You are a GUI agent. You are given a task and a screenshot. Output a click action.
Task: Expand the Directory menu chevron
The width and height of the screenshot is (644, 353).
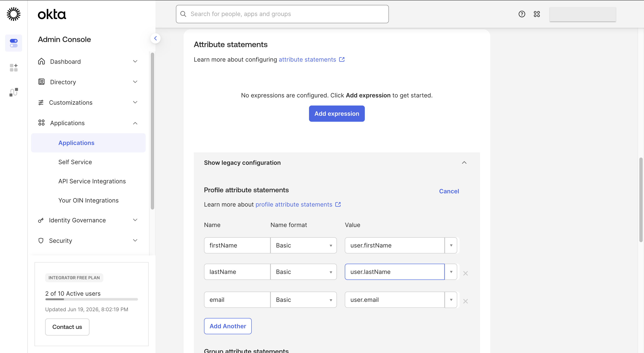pyautogui.click(x=135, y=82)
